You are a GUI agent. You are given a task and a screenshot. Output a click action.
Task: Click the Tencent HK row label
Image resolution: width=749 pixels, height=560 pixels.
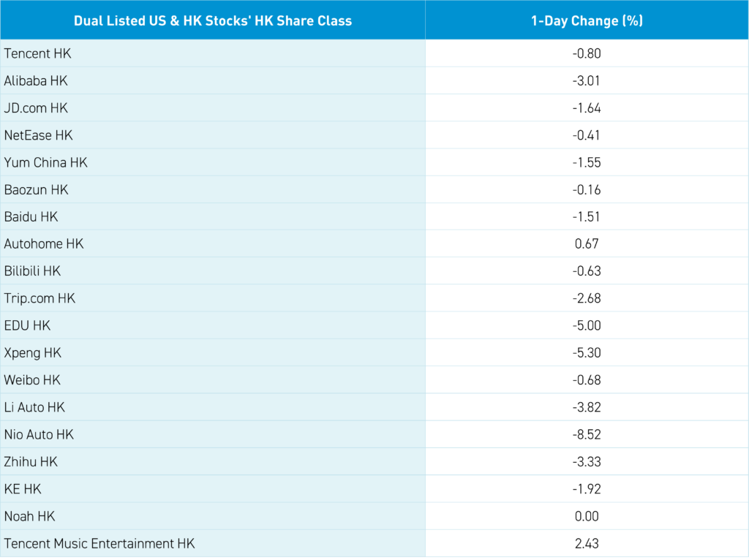click(x=38, y=53)
